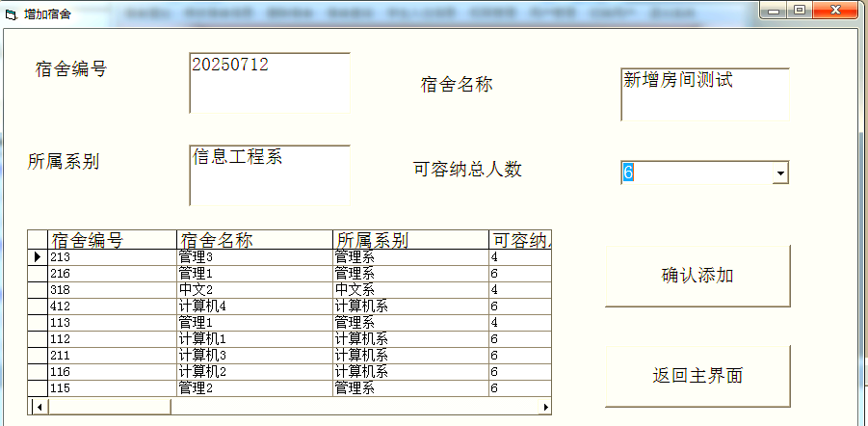Select cell with dorm number 116
868x426 pixels.
pos(113,372)
